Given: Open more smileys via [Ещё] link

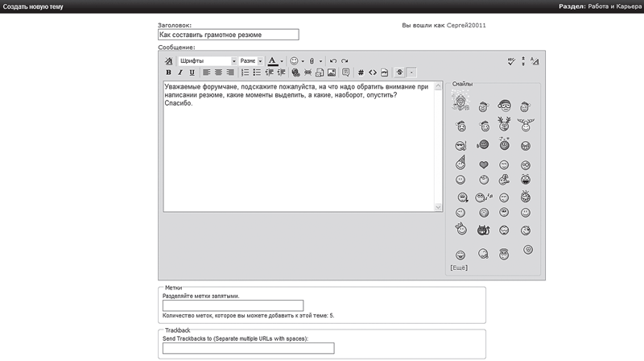Looking at the screenshot, I should click(x=459, y=268).
